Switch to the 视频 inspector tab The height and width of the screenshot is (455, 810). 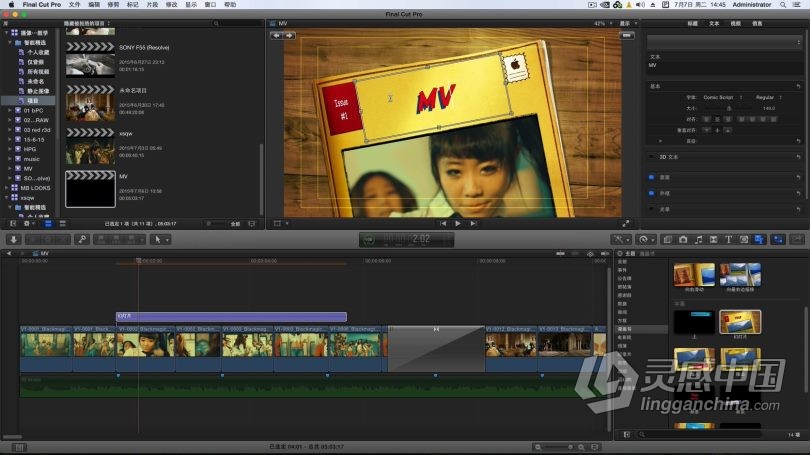tap(736, 23)
